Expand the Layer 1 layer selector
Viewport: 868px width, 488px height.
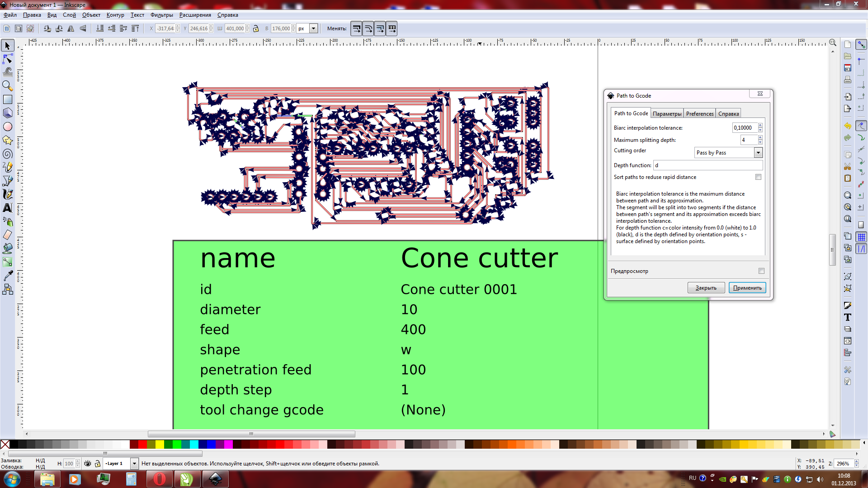pyautogui.click(x=134, y=464)
